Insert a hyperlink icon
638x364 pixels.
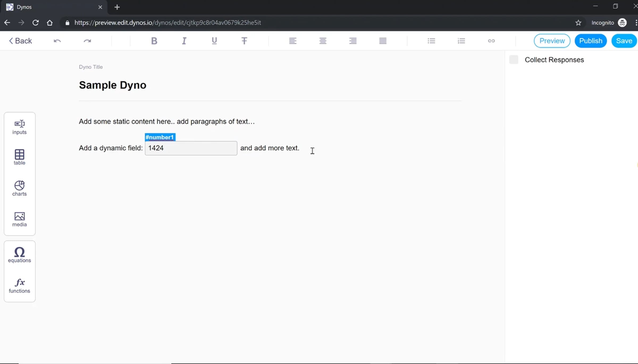[x=491, y=41]
